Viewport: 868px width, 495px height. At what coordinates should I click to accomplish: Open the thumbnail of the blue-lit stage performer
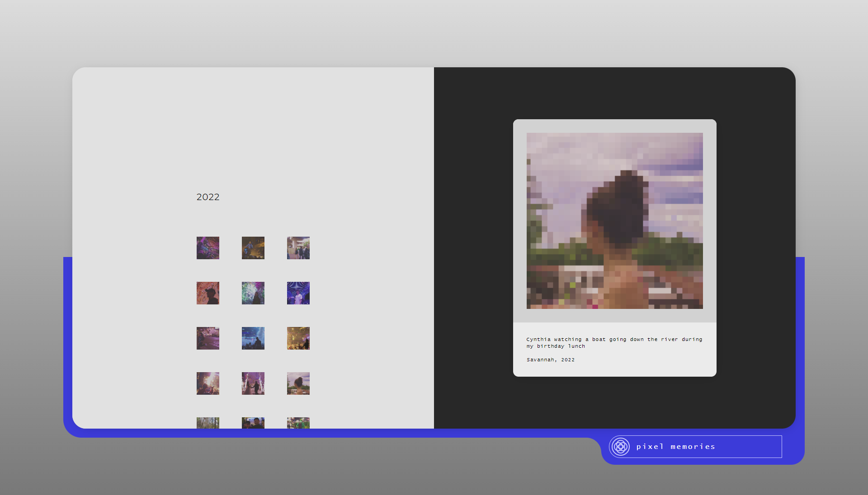point(253,248)
